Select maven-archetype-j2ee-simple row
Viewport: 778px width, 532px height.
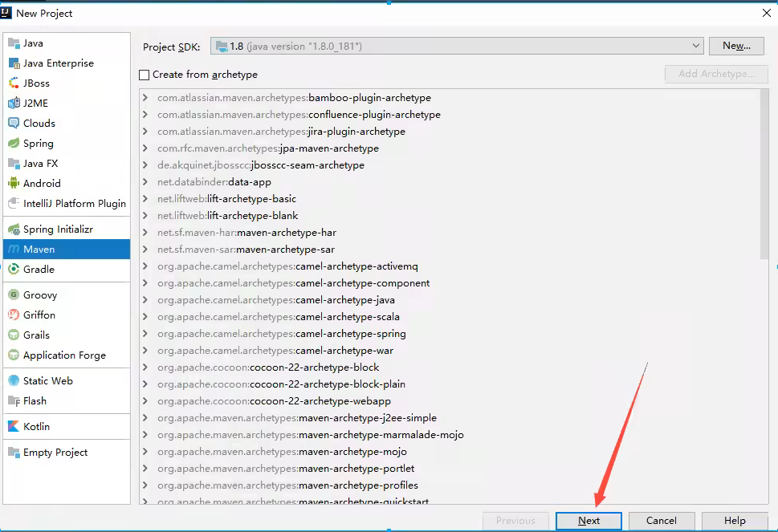coord(450,418)
